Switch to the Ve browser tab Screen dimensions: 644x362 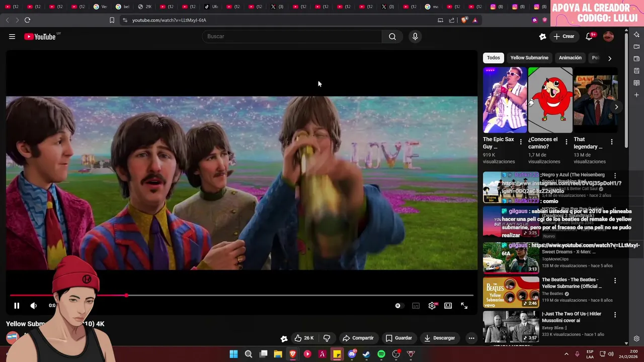(x=101, y=7)
